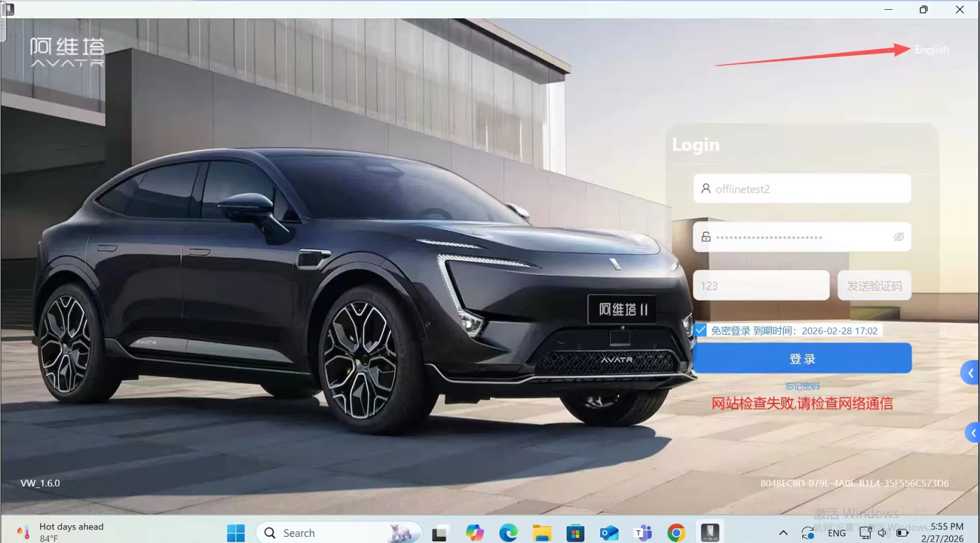This screenshot has width=980, height=543.
Task: Open File Explorer from the taskbar
Action: (x=541, y=533)
